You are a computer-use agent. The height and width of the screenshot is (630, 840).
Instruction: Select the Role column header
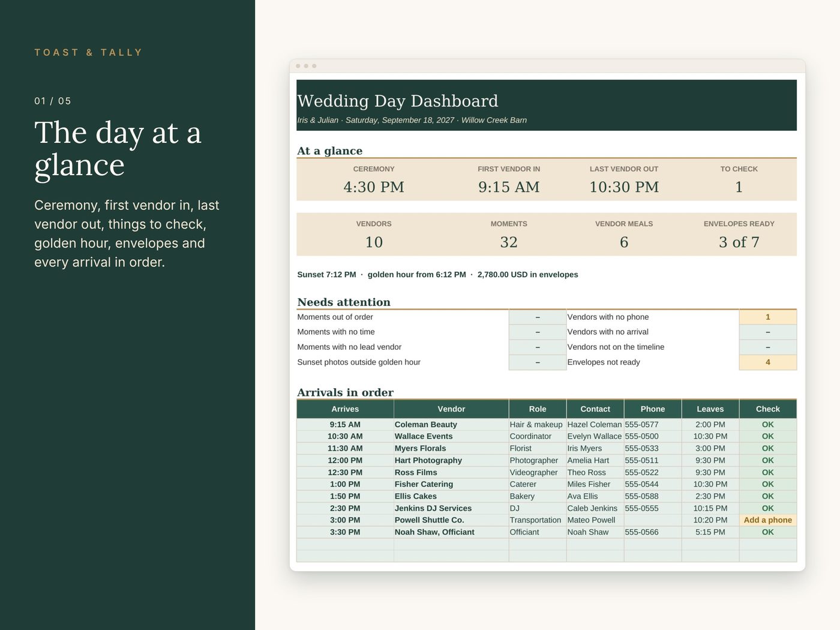point(538,409)
